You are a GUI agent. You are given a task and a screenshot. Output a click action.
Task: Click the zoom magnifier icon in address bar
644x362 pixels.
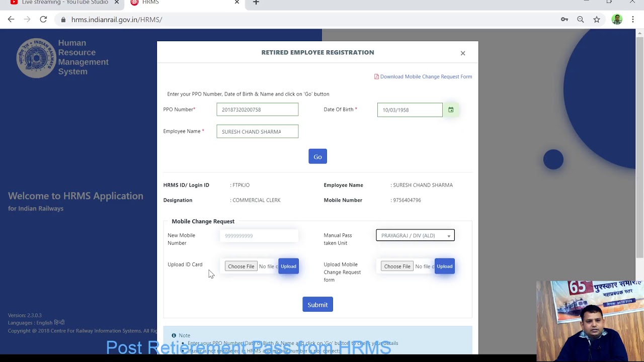[x=581, y=20]
